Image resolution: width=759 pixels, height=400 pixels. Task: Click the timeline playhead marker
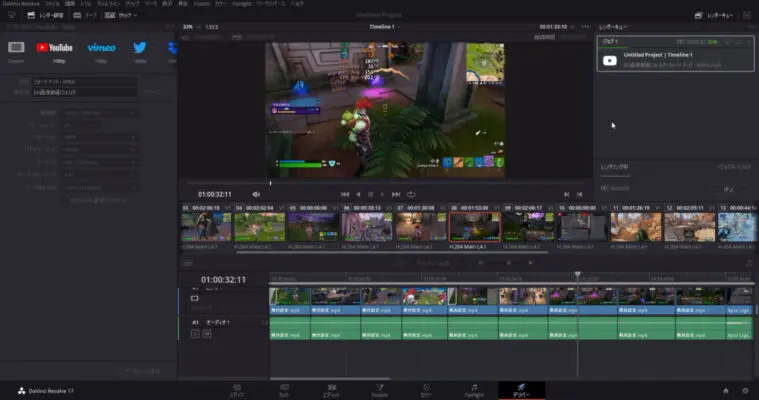coord(577,275)
